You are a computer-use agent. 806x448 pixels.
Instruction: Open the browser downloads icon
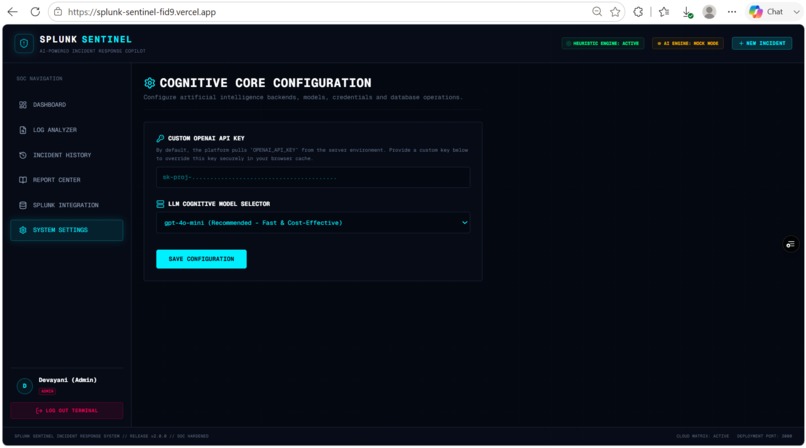pyautogui.click(x=687, y=12)
